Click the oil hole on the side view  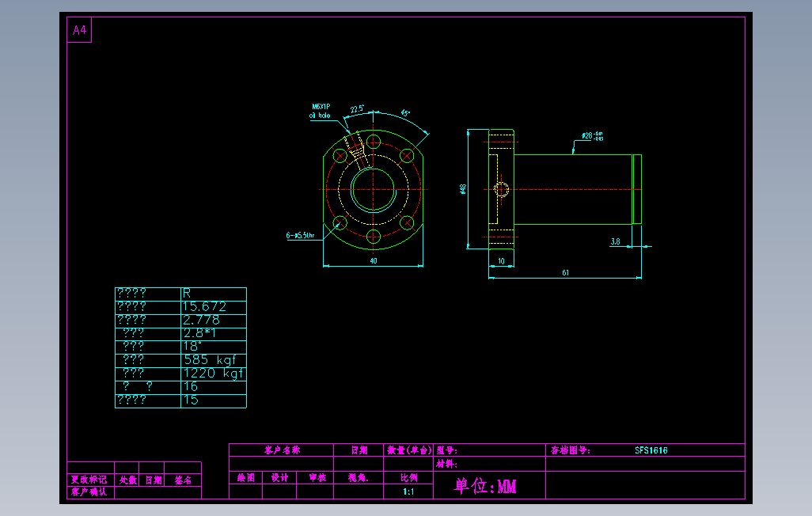coord(501,190)
